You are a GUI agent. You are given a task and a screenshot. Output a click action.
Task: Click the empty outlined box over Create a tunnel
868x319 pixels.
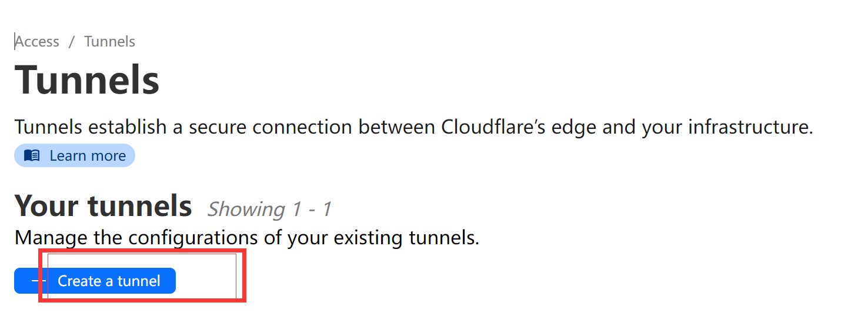pos(142,276)
